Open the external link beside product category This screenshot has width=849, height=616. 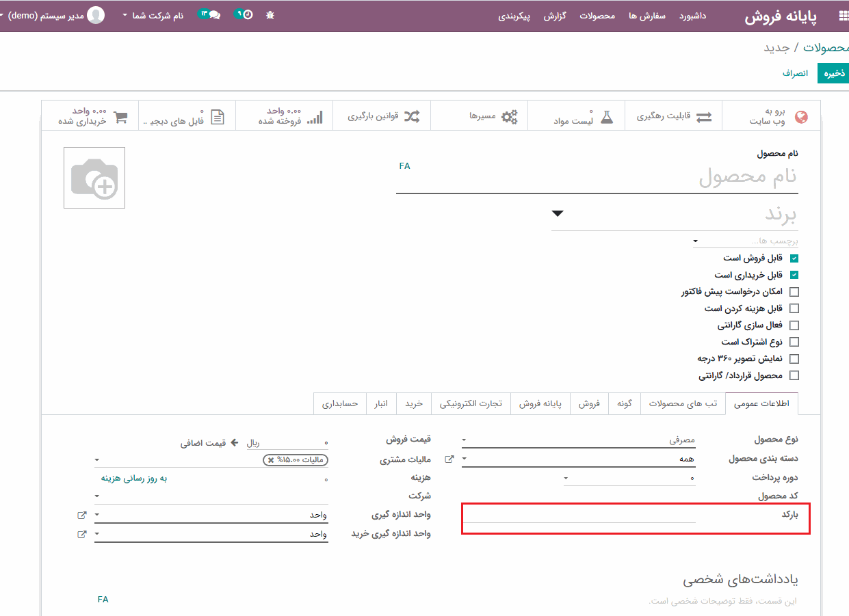click(449, 459)
